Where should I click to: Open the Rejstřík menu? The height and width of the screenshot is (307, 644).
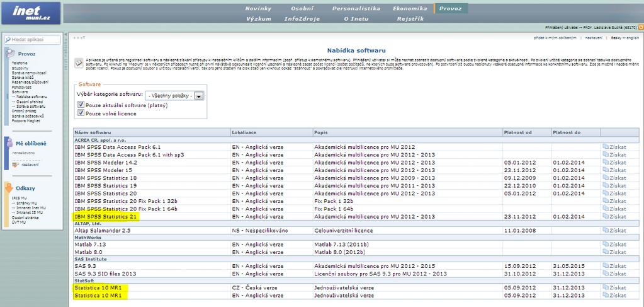(x=410, y=18)
